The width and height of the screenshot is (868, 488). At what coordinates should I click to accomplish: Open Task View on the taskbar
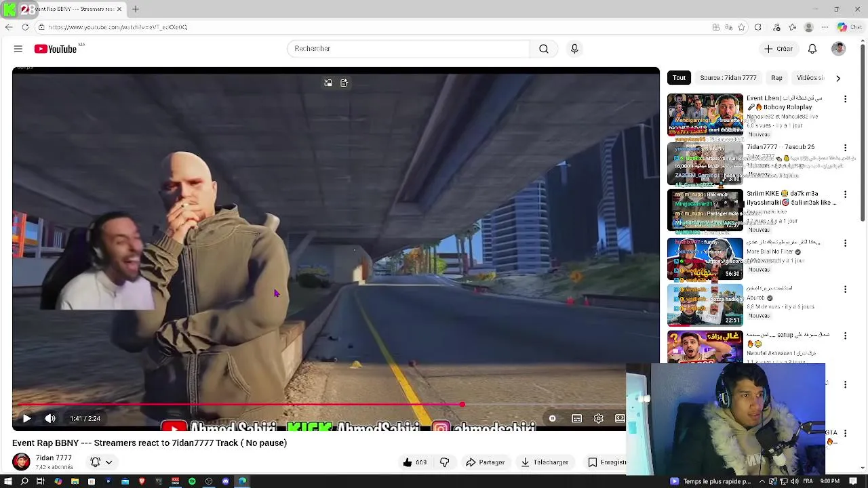pos(41,481)
